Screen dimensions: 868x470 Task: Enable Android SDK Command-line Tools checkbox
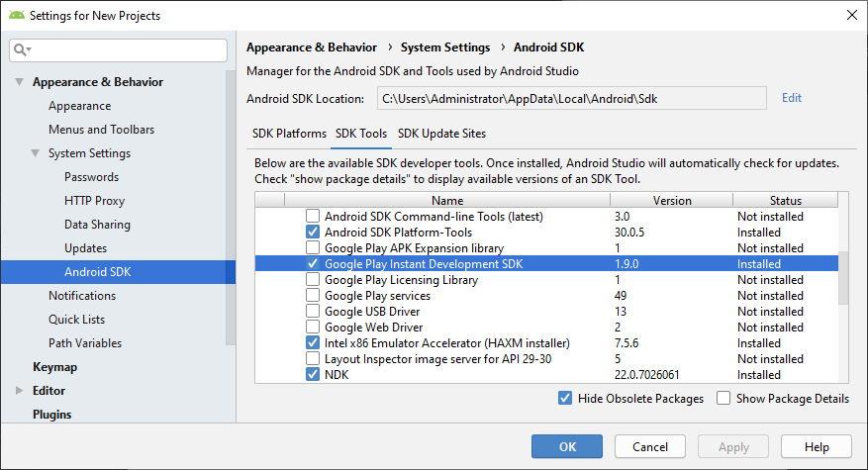313,217
